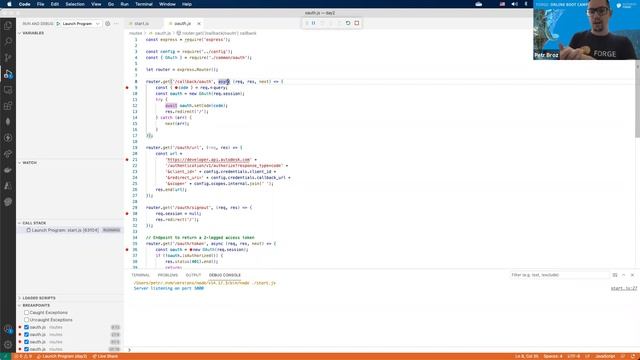Open the Azure extension view
The height and width of the screenshot is (360, 640).
8,186
